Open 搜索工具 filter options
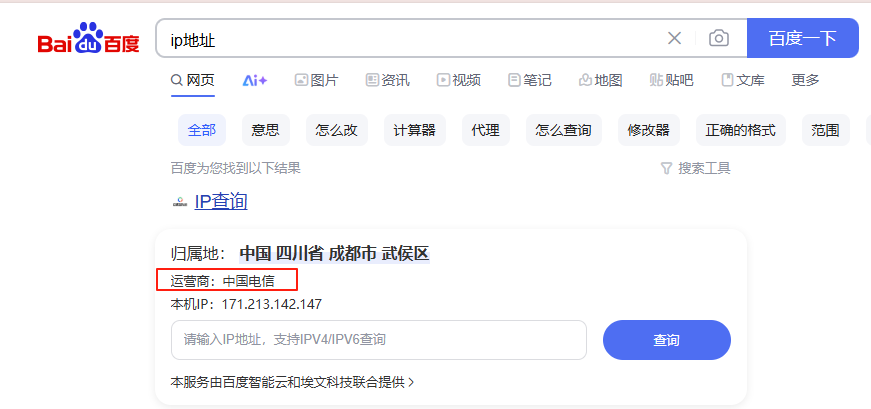Image resolution: width=871 pixels, height=409 pixels. [695, 168]
